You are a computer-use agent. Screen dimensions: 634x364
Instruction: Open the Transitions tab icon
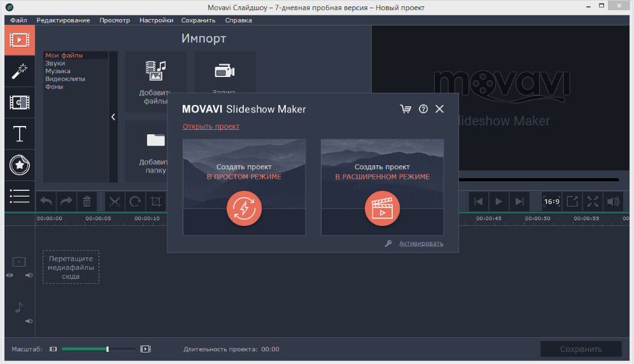click(19, 102)
